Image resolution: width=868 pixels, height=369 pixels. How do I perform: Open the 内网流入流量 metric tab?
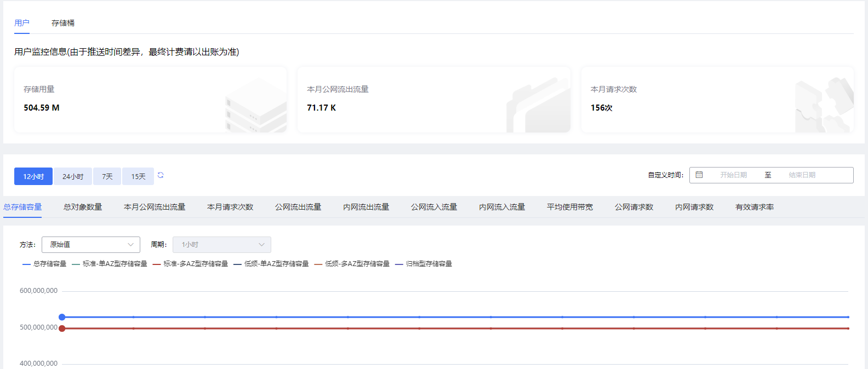coord(502,207)
